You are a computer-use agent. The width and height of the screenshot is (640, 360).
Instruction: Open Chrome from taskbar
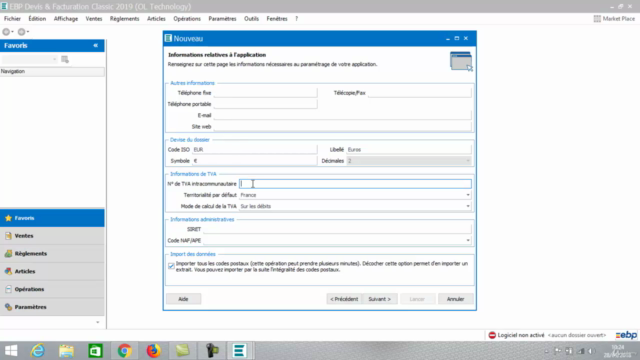click(x=124, y=351)
